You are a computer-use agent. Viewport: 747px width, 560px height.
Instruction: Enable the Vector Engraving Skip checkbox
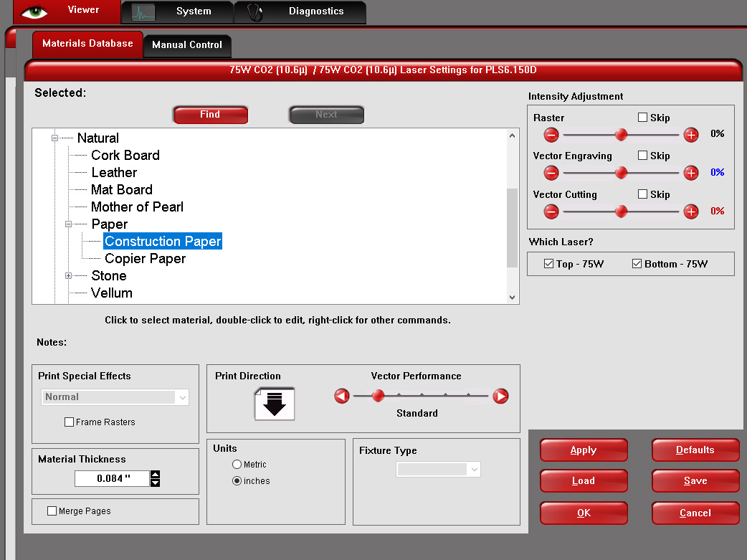[642, 156]
